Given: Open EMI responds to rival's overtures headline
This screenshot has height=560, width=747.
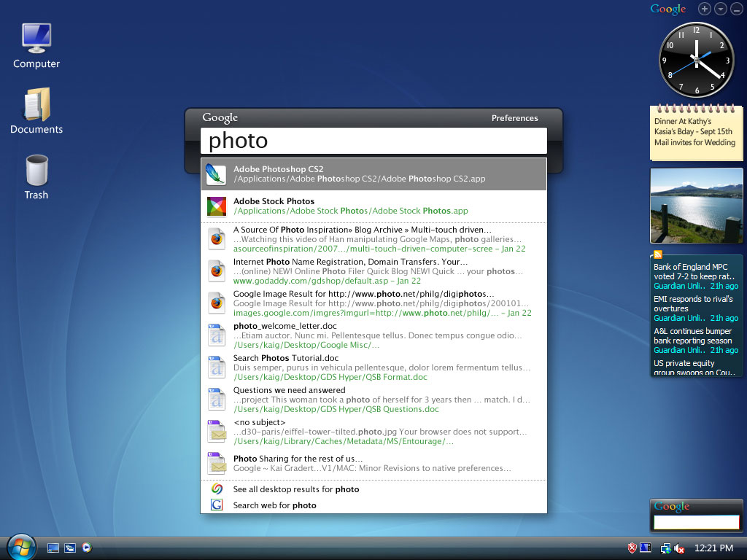Looking at the screenshot, I should (x=693, y=303).
